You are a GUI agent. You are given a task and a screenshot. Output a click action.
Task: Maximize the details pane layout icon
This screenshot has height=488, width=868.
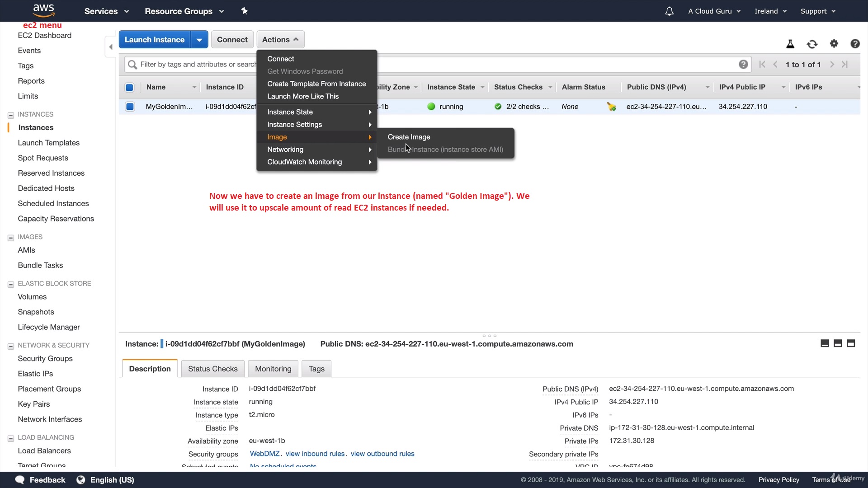pos(850,343)
